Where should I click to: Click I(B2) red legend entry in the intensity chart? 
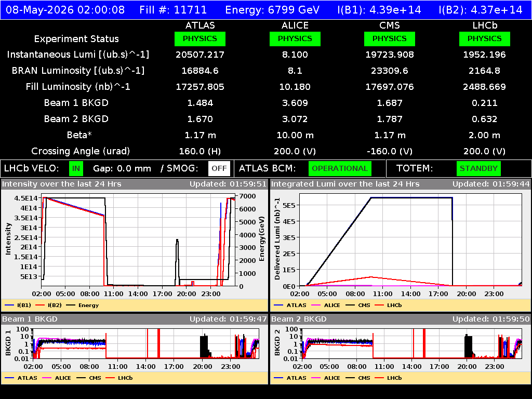pos(49,305)
